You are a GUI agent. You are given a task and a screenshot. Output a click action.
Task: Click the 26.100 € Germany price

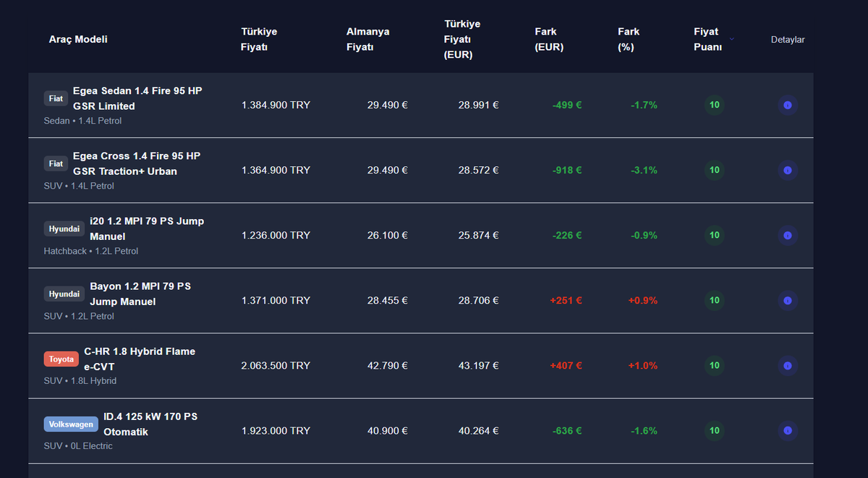pos(388,235)
